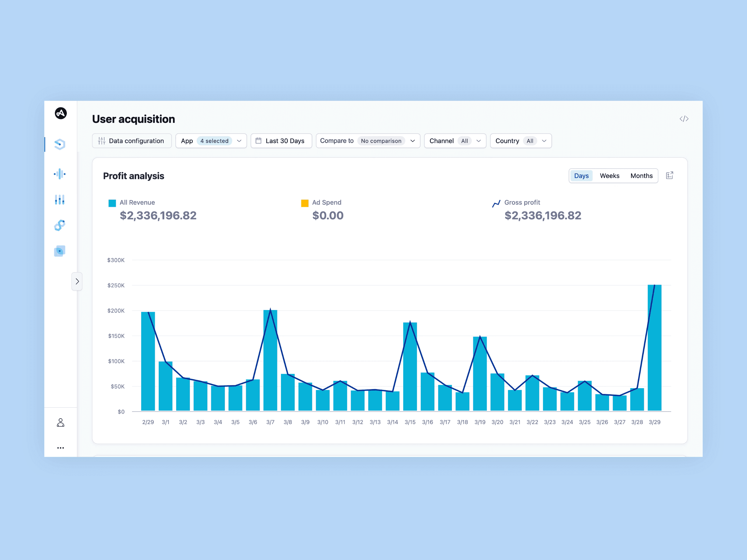Click the Ad Spend value $0.00

[x=328, y=215]
